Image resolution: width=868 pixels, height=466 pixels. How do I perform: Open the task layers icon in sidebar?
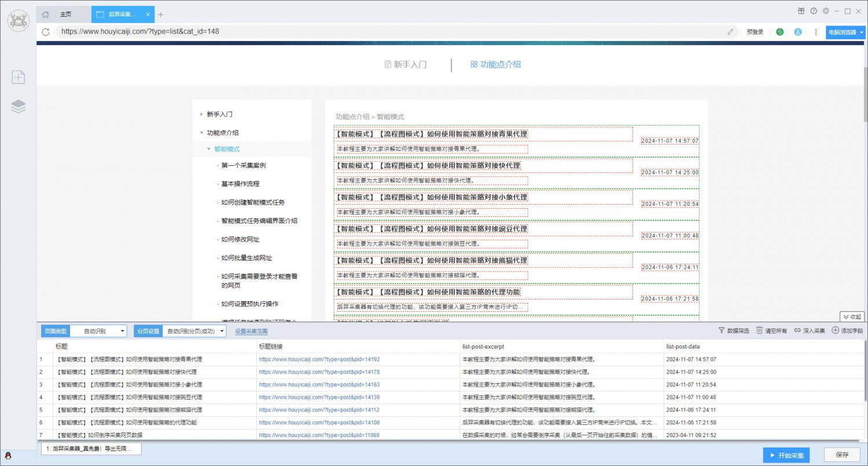click(x=18, y=106)
